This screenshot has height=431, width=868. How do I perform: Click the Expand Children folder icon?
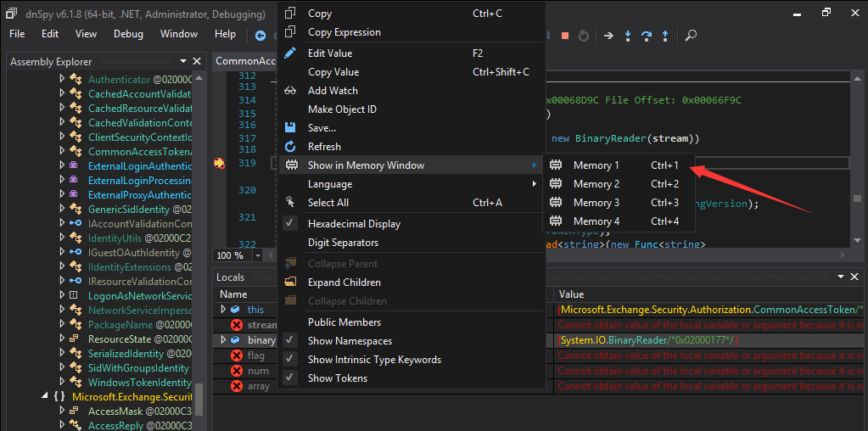[290, 283]
